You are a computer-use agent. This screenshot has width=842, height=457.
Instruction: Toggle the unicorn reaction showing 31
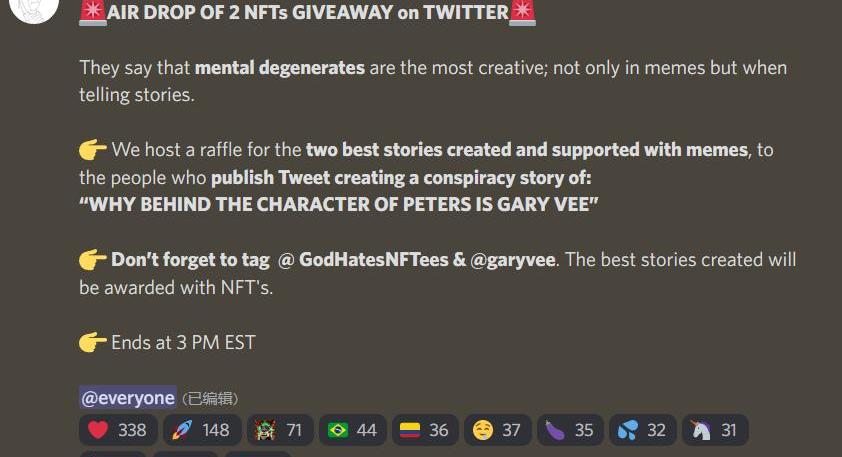click(715, 430)
